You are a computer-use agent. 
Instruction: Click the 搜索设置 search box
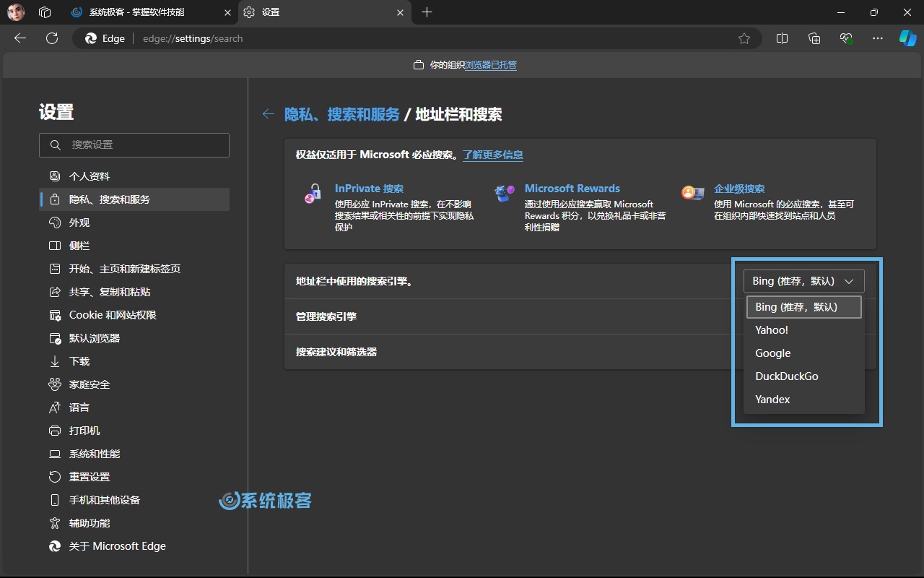[134, 144]
